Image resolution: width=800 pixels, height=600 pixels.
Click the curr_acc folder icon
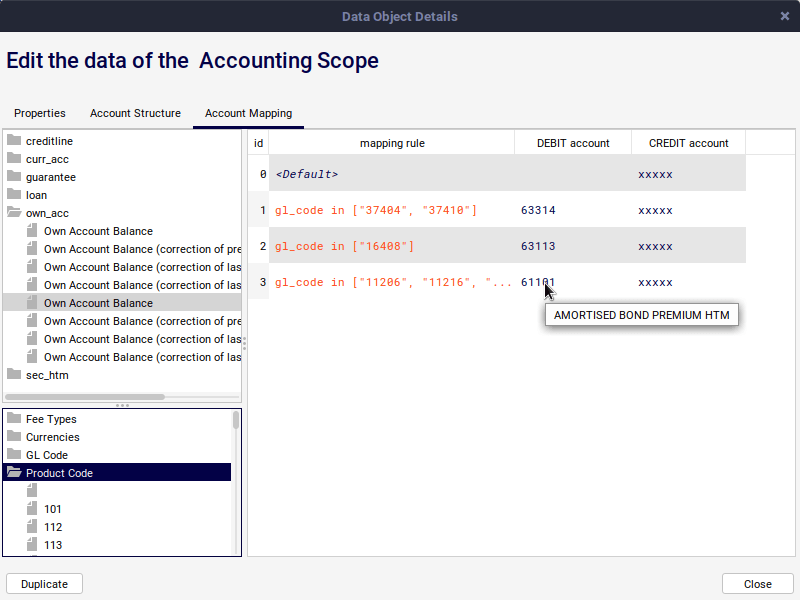[x=14, y=159]
